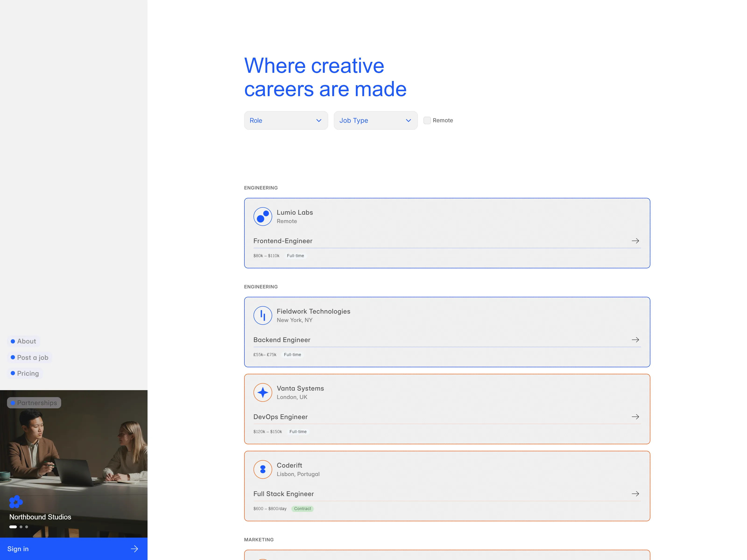This screenshot has height=560, width=747.
Task: Click the Lumio Labs company logo
Action: (x=263, y=216)
